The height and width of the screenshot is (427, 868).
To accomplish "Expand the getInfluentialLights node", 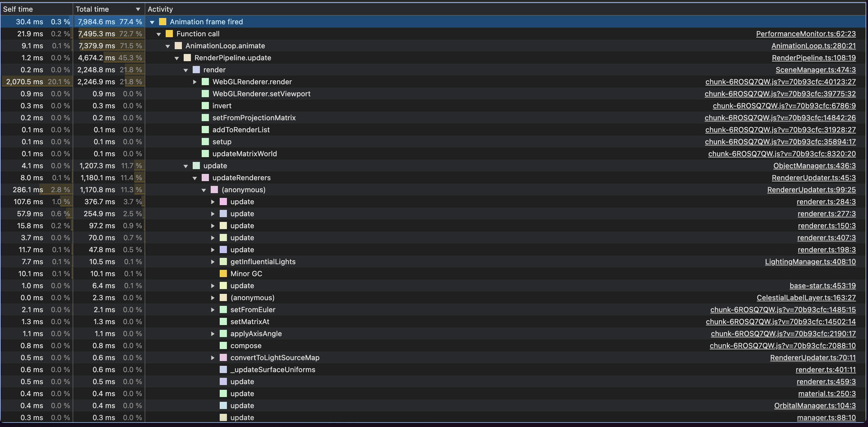I will point(212,262).
